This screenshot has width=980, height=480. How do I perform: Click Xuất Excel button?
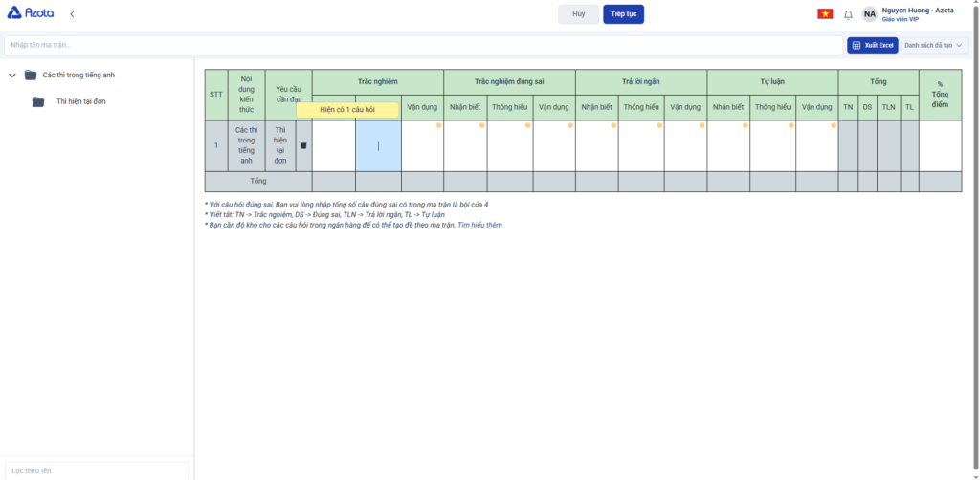tap(871, 45)
